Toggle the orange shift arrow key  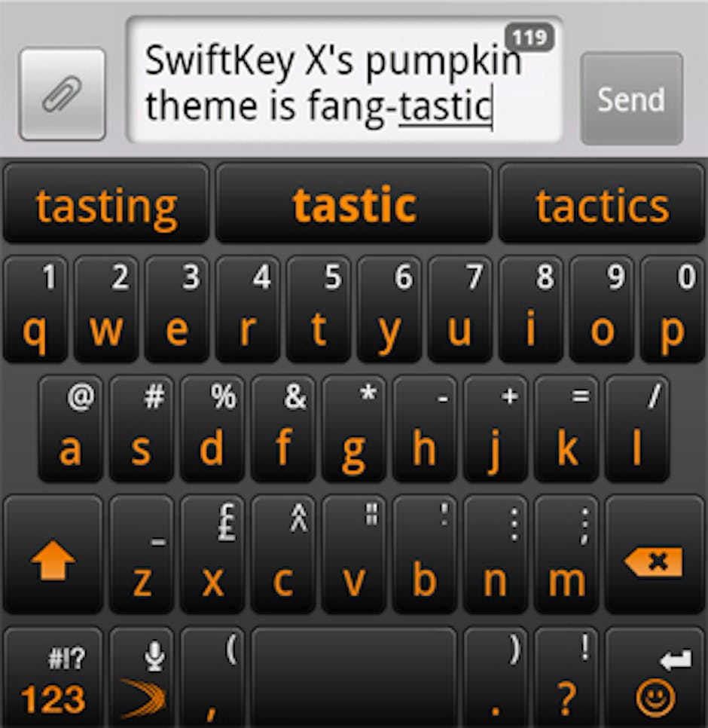[x=53, y=555]
